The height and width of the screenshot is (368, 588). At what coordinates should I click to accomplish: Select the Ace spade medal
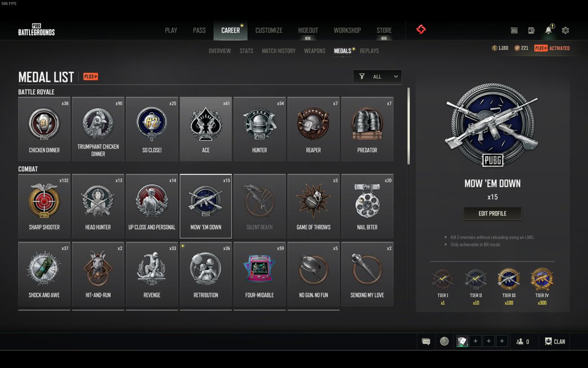coord(206,129)
